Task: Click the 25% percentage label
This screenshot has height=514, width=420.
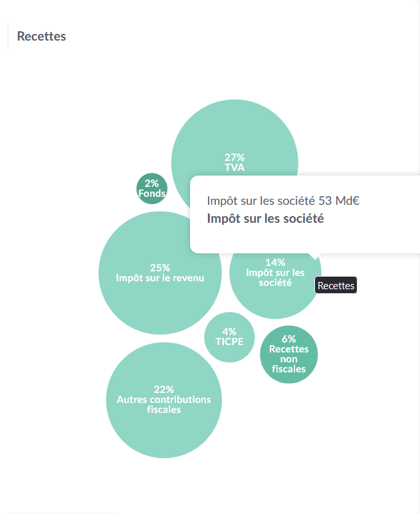Action: [x=159, y=267]
